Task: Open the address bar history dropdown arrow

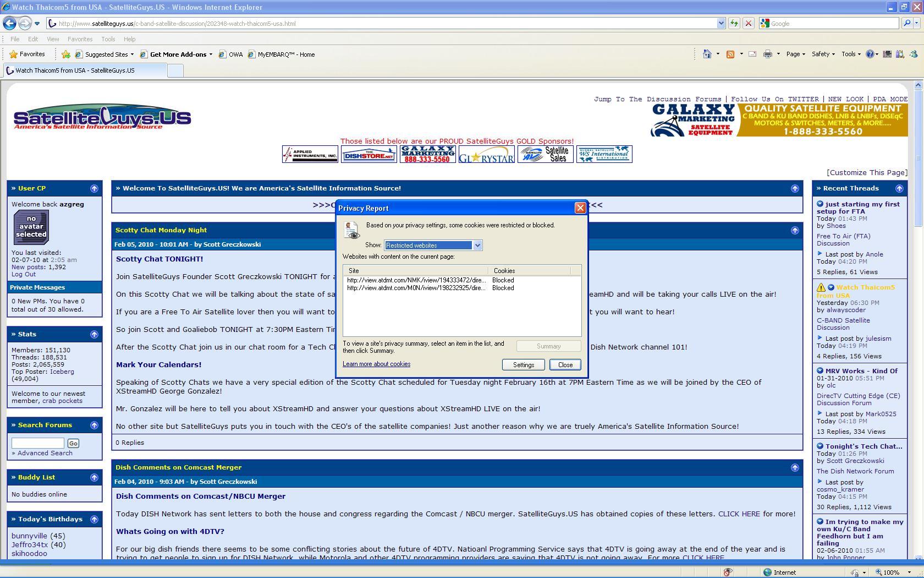Action: coord(721,23)
